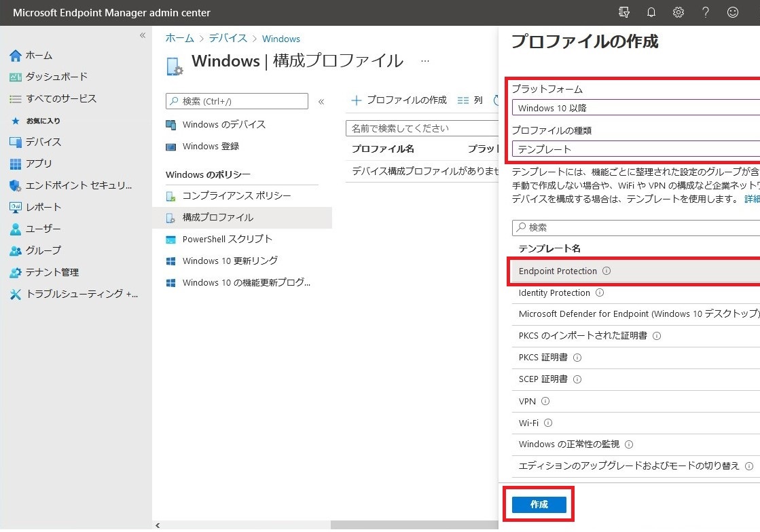Select Microsoft Defender for Endpoint template
Screen dimensions: 760x532
[x=636, y=314]
